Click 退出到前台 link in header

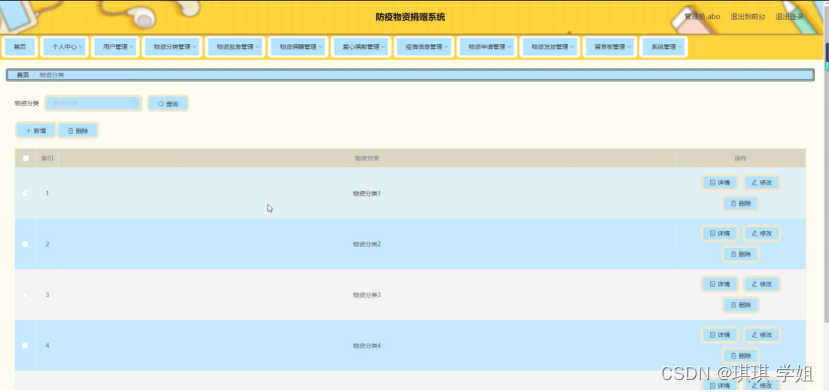click(748, 16)
